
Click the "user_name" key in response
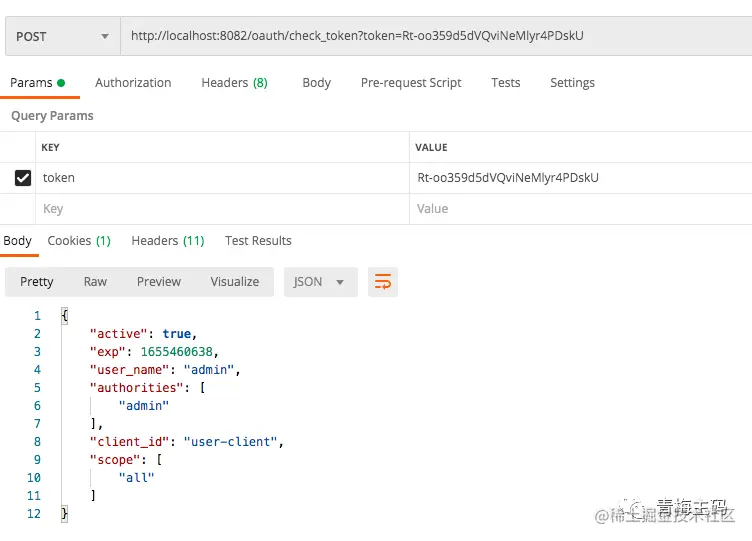click(x=129, y=370)
